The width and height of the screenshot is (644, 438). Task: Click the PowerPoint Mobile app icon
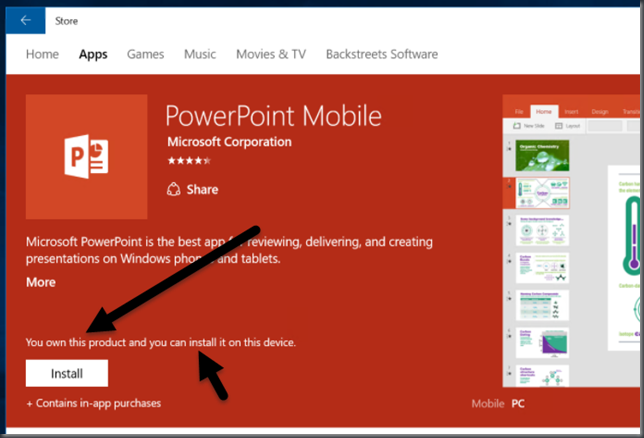87,157
